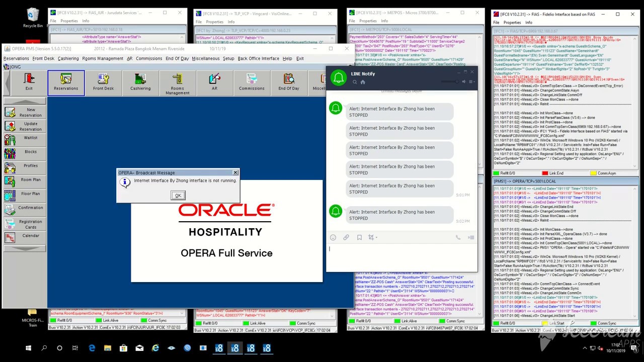Click the search icon in LINE Notify header
644x362 pixels.
coord(355,82)
